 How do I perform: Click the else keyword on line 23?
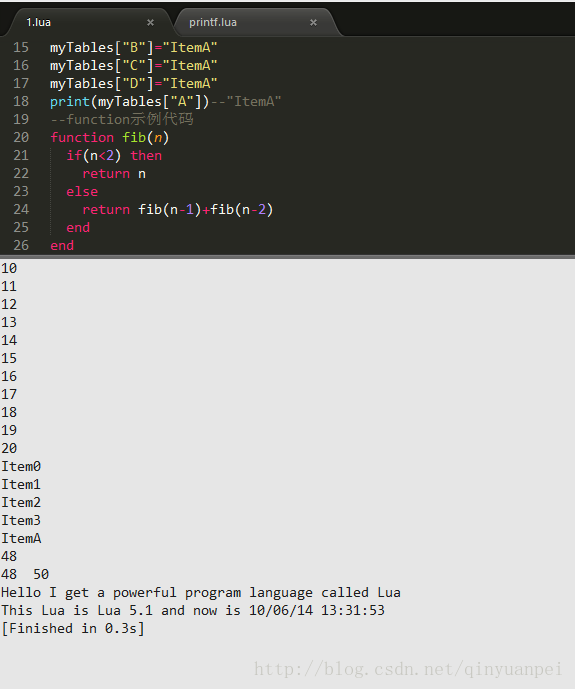point(82,192)
